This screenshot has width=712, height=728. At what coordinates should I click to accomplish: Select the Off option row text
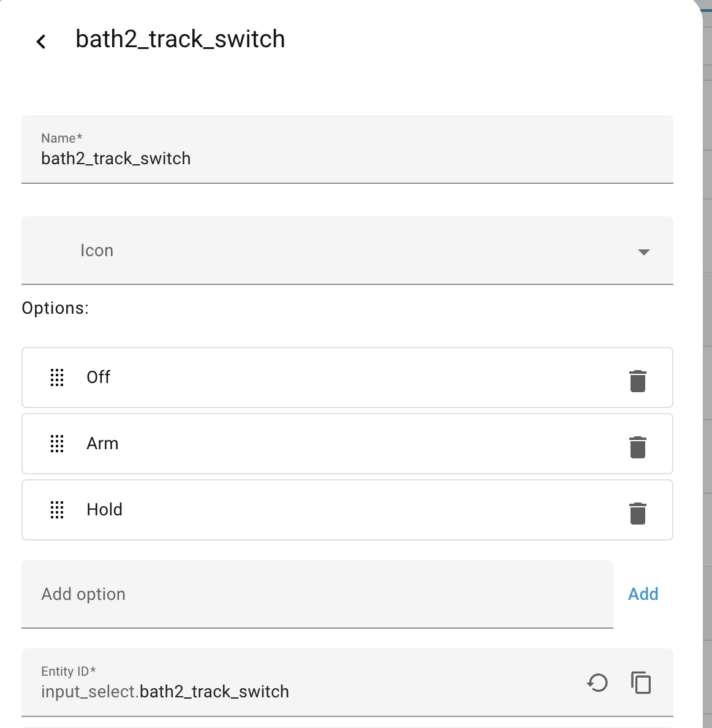[99, 377]
